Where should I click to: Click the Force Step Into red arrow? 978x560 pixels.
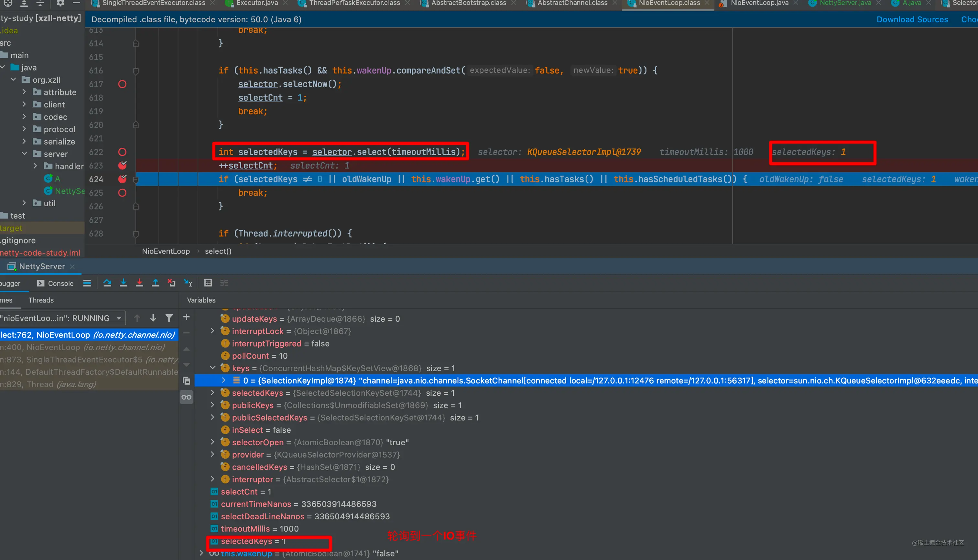click(139, 283)
